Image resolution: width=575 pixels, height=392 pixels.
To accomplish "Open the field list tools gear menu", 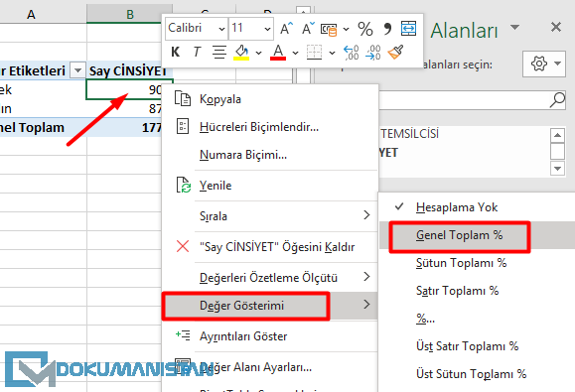I will pyautogui.click(x=544, y=64).
